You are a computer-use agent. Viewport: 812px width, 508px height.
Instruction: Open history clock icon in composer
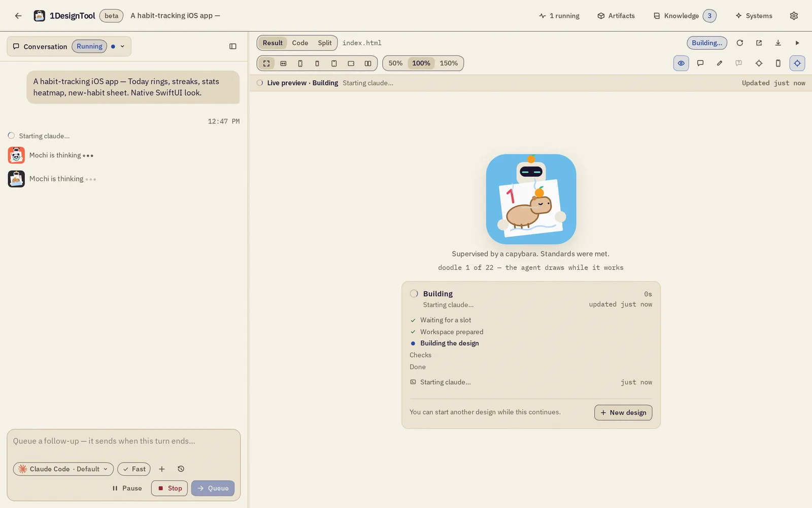pyautogui.click(x=181, y=469)
